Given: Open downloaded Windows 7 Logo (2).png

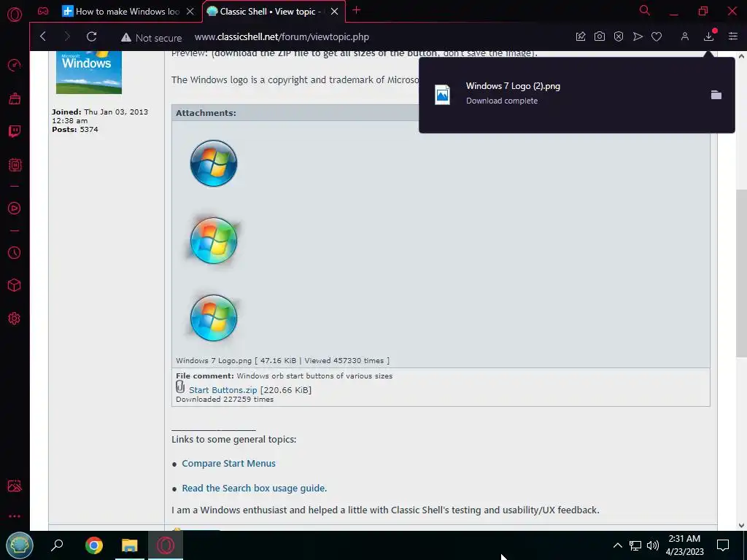Looking at the screenshot, I should pos(513,86).
